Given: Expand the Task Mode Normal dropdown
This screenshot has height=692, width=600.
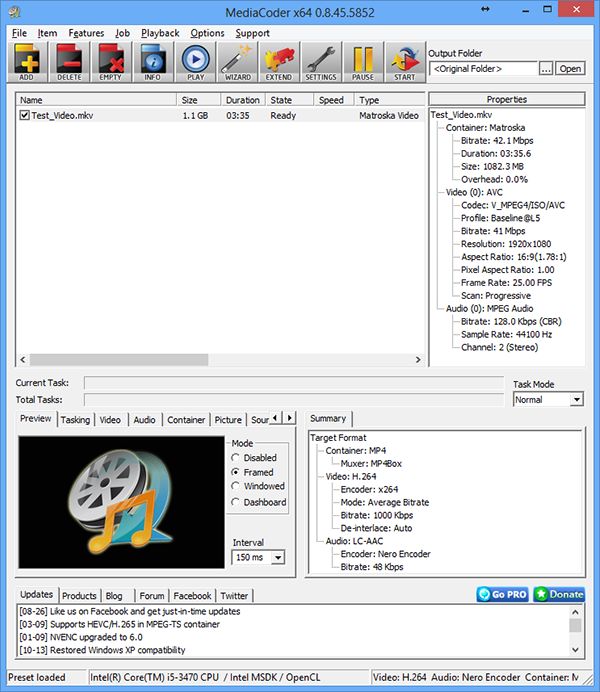Looking at the screenshot, I should pyautogui.click(x=576, y=400).
